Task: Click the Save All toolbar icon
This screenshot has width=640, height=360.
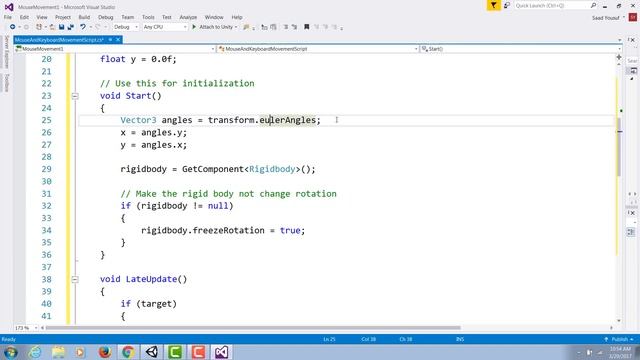Action: click(x=71, y=27)
